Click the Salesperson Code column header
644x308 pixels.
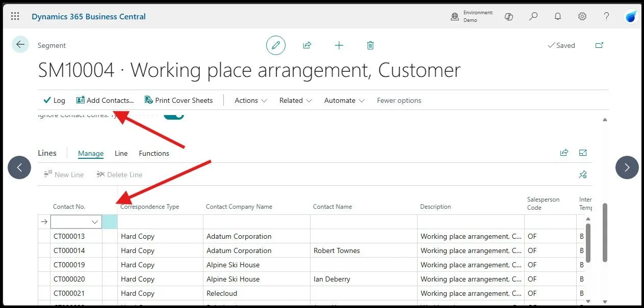tap(543, 204)
